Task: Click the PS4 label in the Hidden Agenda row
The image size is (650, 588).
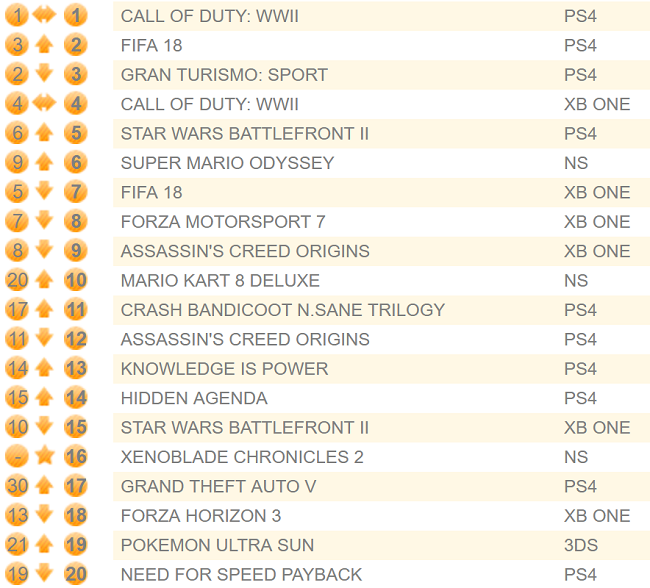Action: click(580, 398)
